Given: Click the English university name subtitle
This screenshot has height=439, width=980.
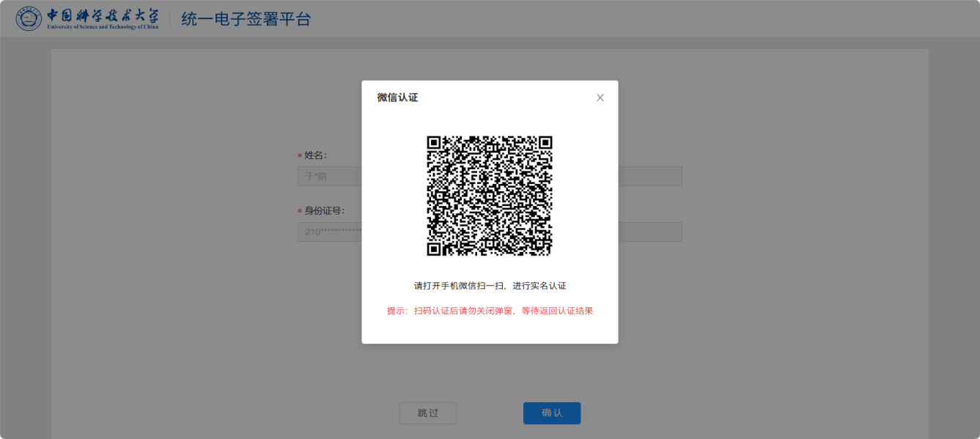Looking at the screenshot, I should pos(103,27).
